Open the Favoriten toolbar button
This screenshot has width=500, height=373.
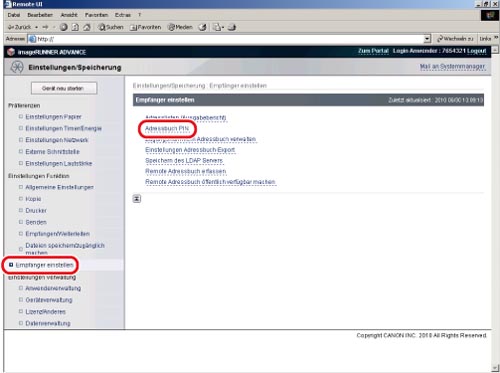coord(145,27)
